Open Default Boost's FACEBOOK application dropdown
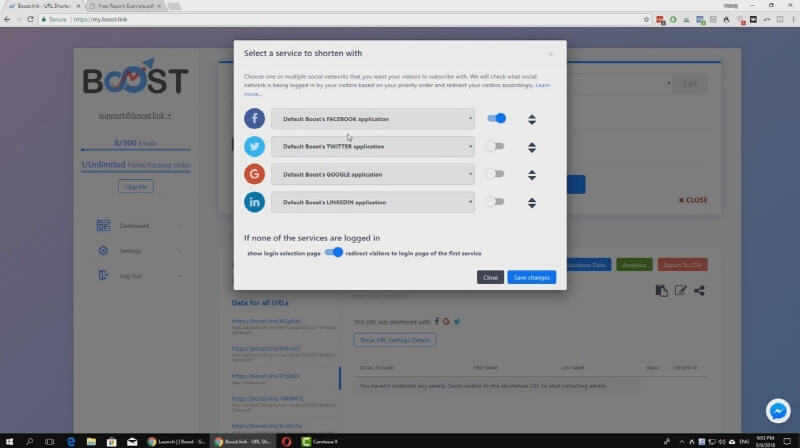800x448 pixels. tap(373, 119)
